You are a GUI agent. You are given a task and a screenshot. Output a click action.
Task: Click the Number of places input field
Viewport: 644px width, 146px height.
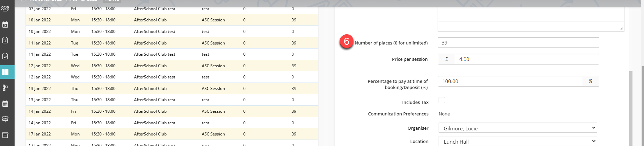pyautogui.click(x=518, y=43)
